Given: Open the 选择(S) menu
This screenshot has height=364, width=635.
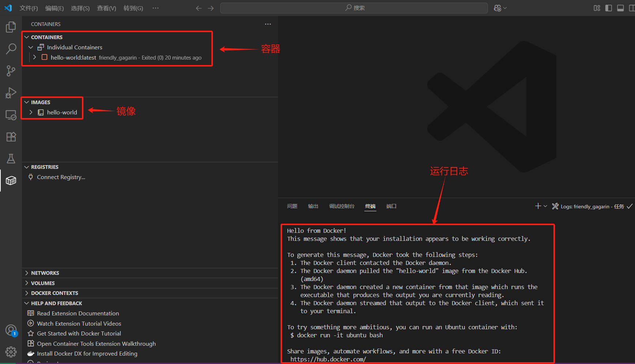Looking at the screenshot, I should [80, 8].
